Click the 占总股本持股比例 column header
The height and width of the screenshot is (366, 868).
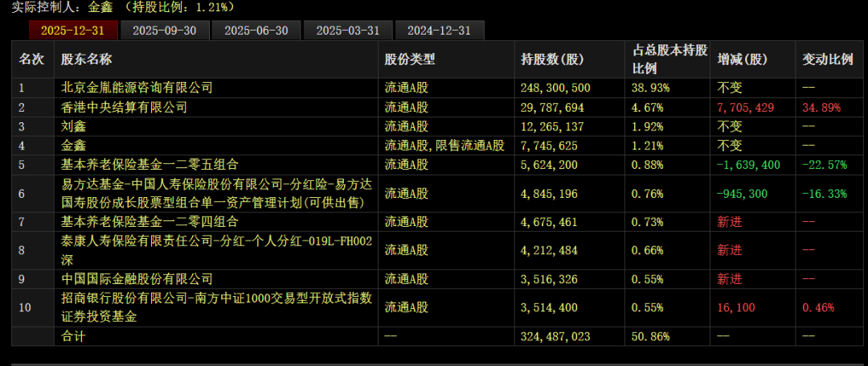pyautogui.click(x=669, y=60)
